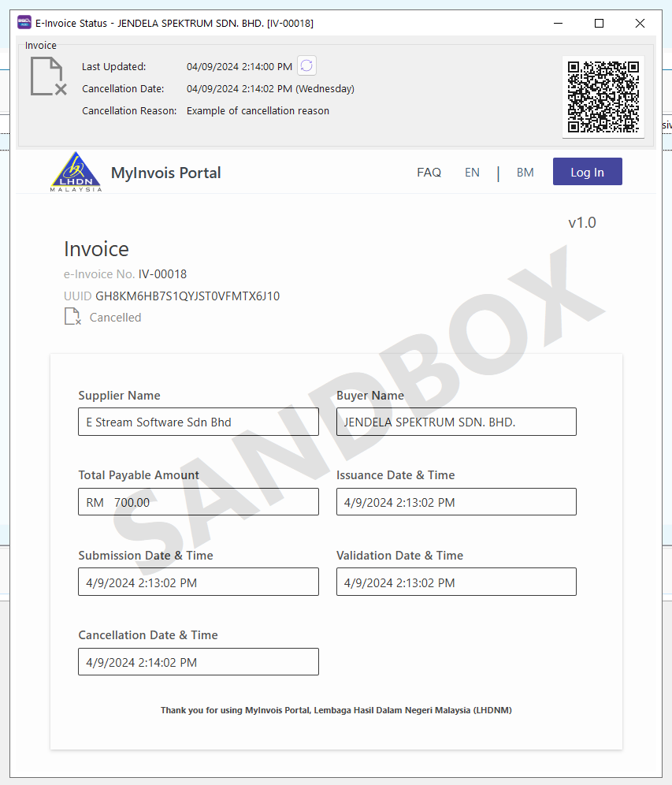Click the LHDN Malaysia logo

pyautogui.click(x=76, y=172)
